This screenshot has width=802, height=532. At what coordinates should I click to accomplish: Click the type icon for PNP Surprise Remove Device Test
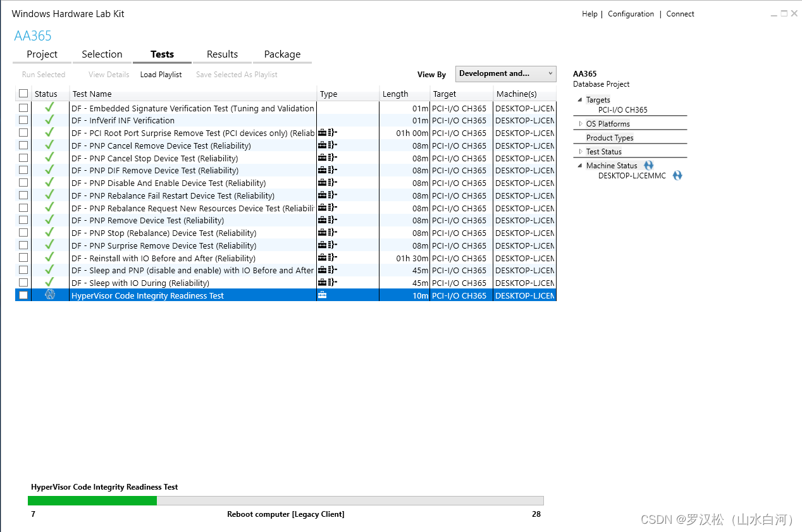pos(328,245)
